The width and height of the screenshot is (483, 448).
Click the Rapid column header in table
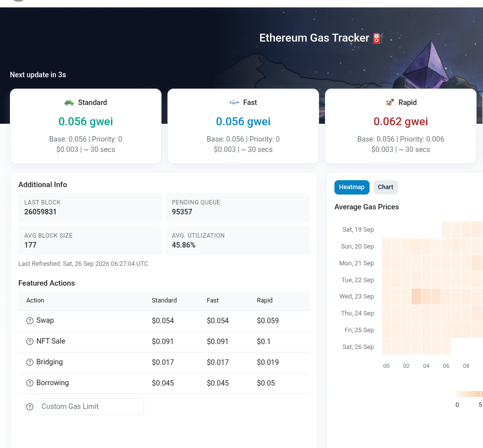[x=265, y=300]
